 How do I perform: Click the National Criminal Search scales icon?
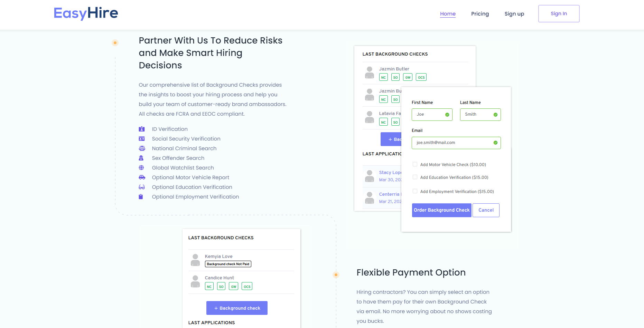(x=142, y=148)
